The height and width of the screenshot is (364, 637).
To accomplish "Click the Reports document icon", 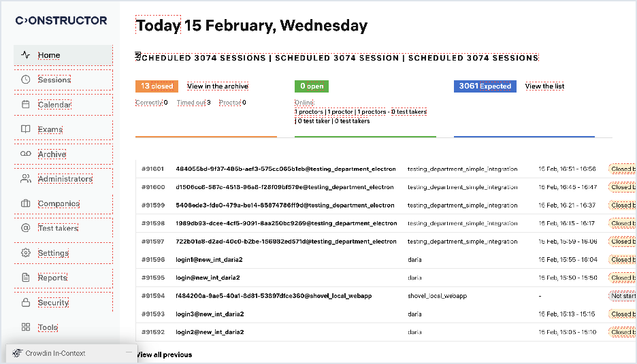I will click(x=26, y=278).
